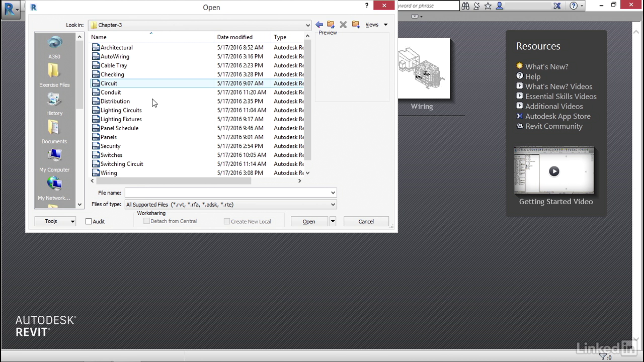The image size is (644, 362).
Task: Open the Files of type combo box
Action: tap(230, 205)
